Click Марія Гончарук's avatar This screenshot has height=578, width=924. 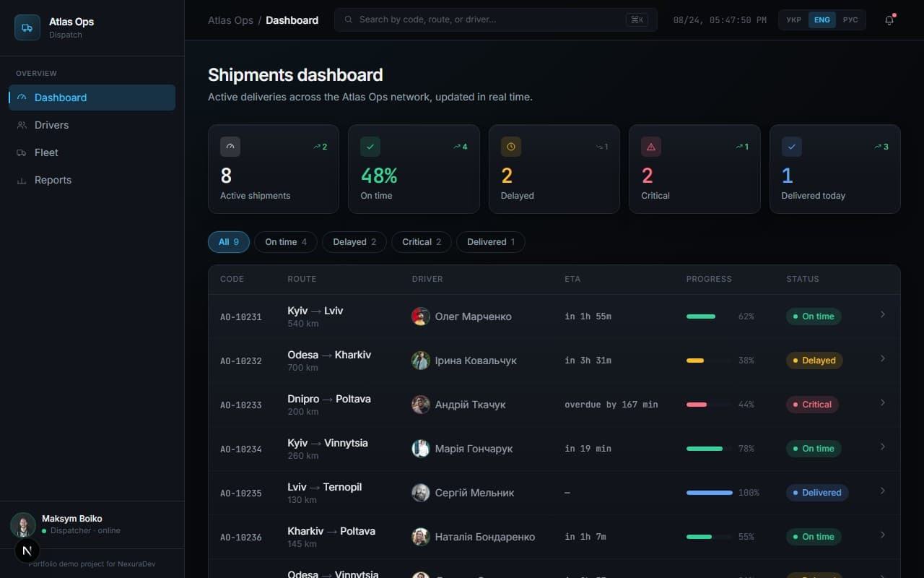point(421,449)
